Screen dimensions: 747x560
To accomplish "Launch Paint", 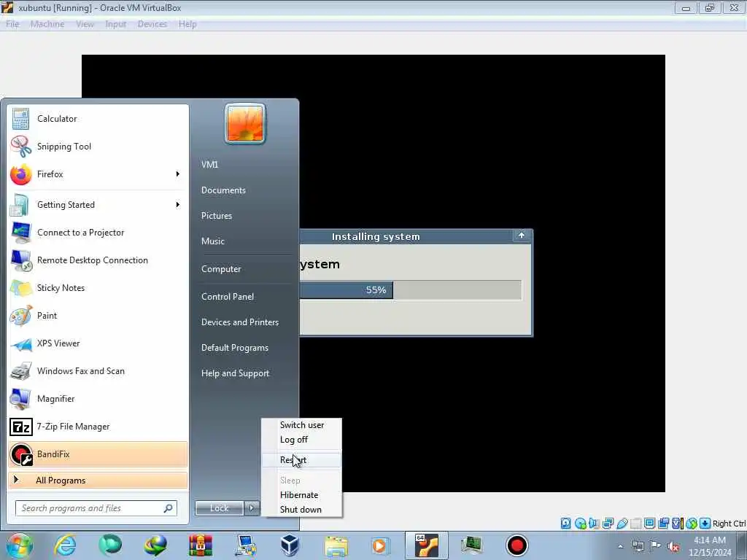I will click(x=98, y=315).
